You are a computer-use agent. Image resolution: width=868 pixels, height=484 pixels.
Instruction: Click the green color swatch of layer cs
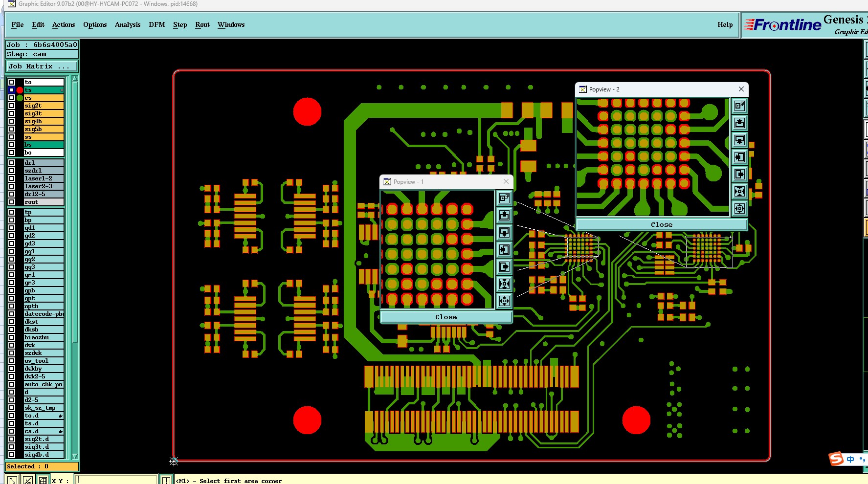20,98
